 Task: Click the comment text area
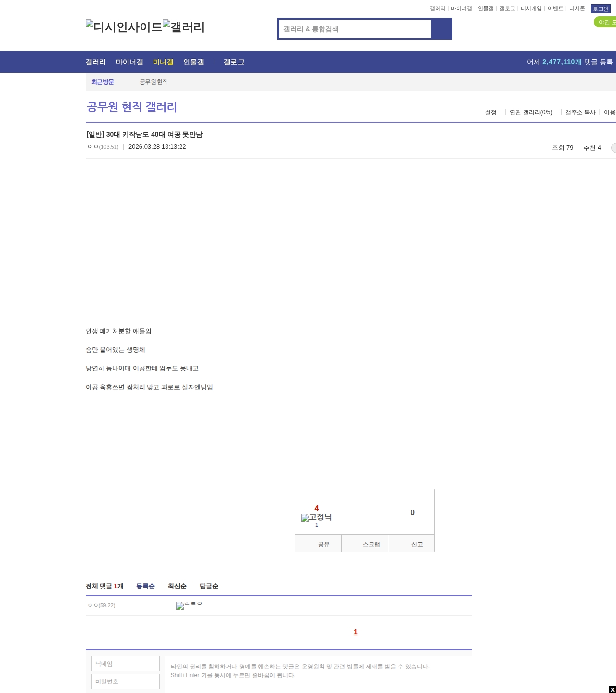[x=318, y=674]
